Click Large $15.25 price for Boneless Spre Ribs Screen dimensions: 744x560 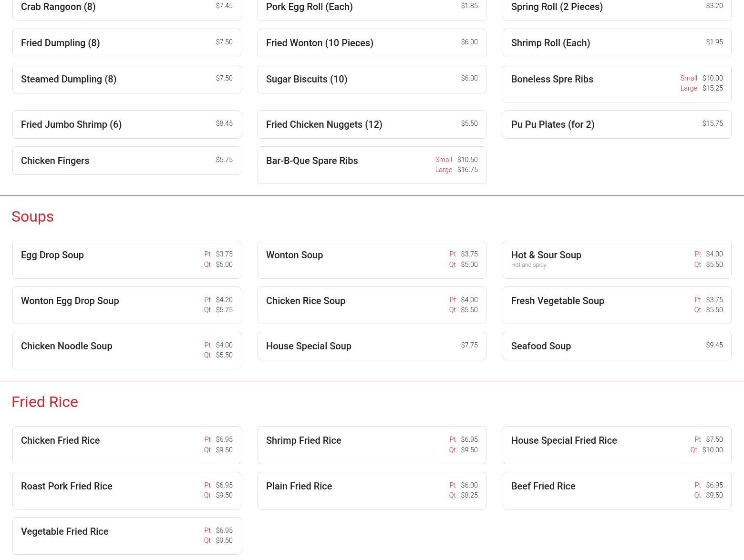(702, 88)
